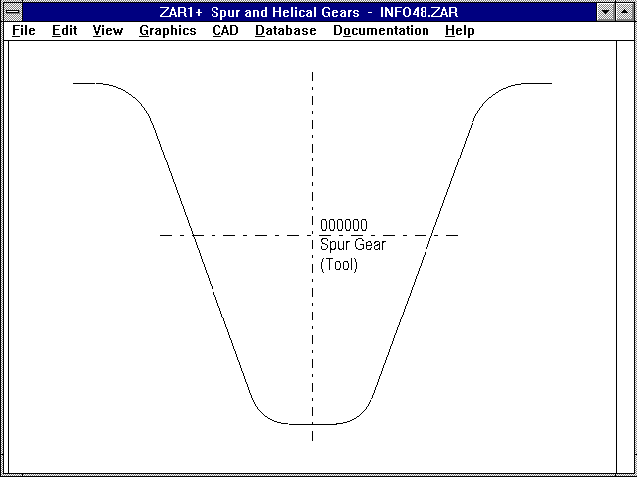This screenshot has width=637, height=478.
Task: Maximize the ZAR1+ window
Action: (623, 12)
